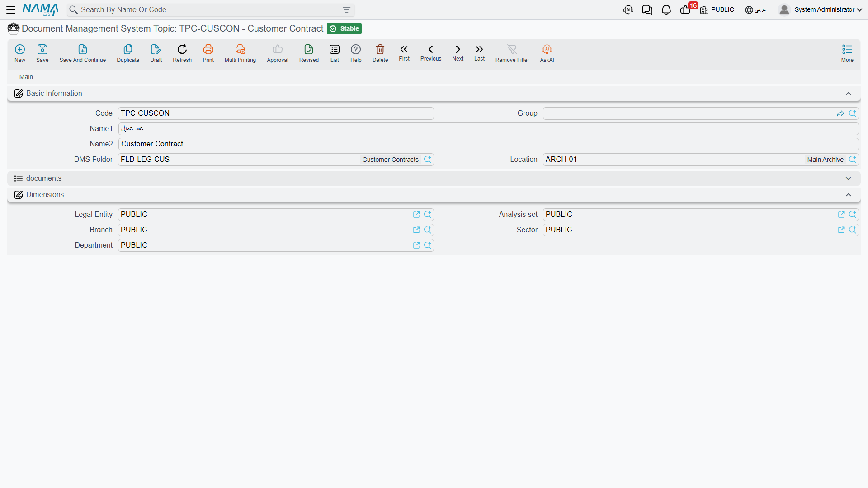The width and height of the screenshot is (868, 488).
Task: Open Sector lookup search
Action: click(x=853, y=230)
